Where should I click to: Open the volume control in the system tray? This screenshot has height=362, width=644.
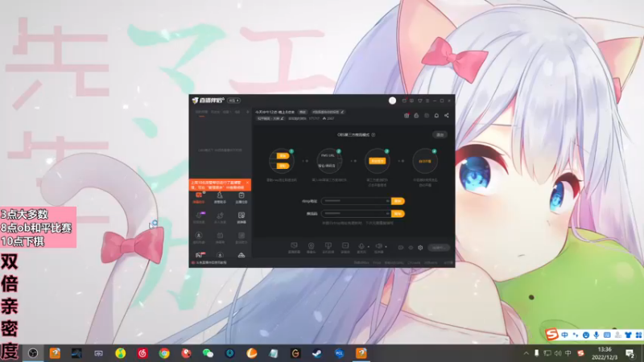tap(558, 353)
